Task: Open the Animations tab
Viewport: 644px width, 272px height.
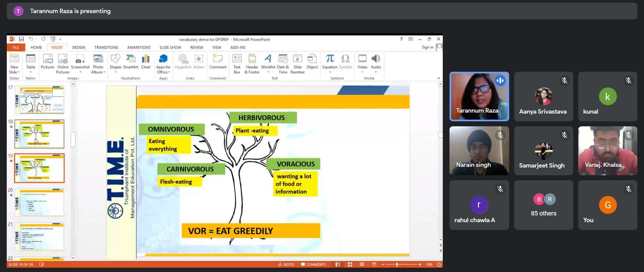Action: [138, 47]
